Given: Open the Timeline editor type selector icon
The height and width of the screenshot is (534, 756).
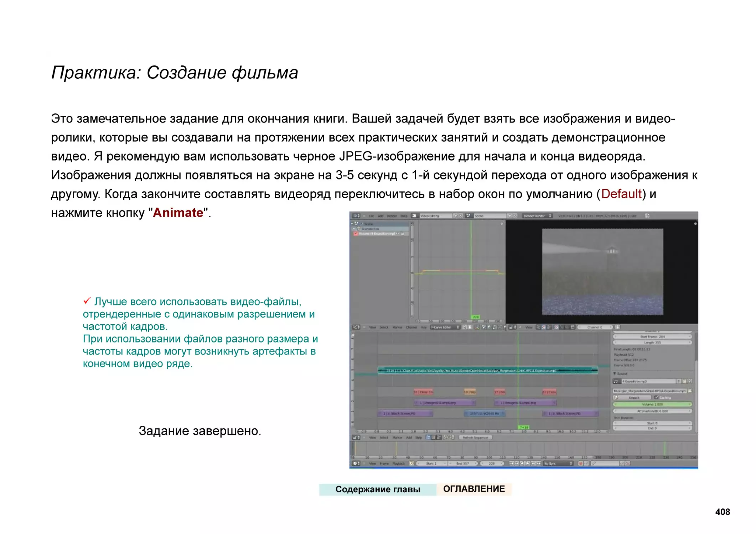Looking at the screenshot, I should 356,464.
